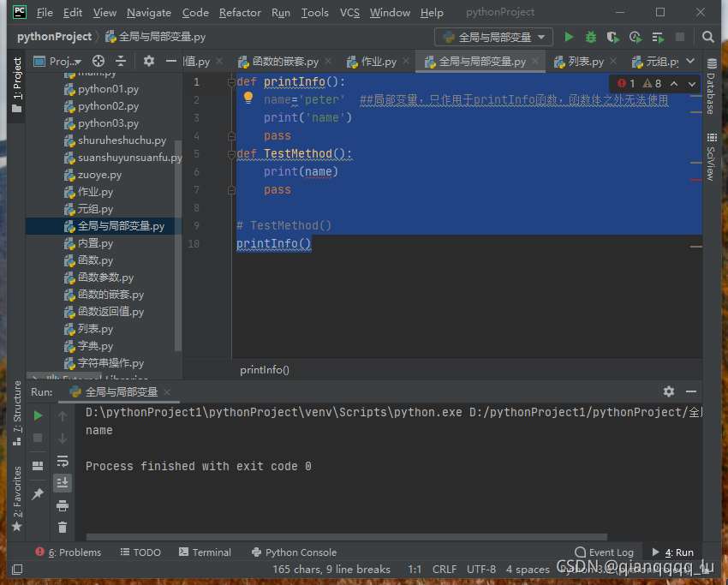Open Project panel settings gear
The height and width of the screenshot is (585, 728).
(x=149, y=61)
